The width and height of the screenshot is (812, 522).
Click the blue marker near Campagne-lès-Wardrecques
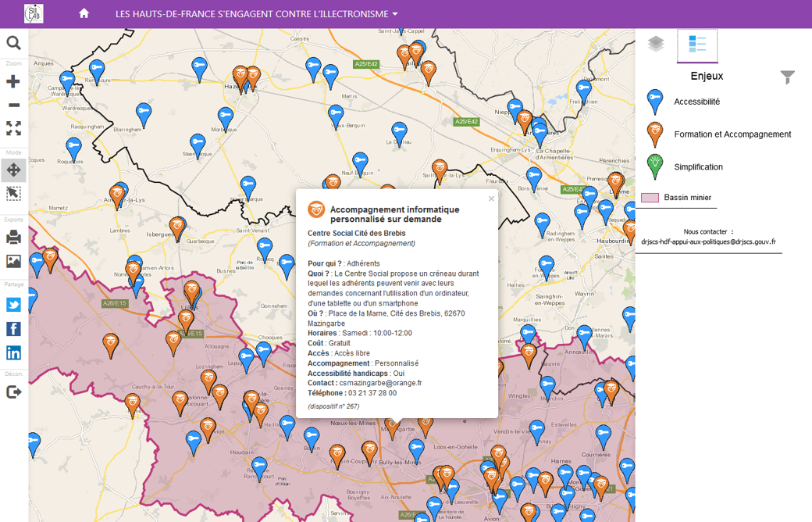pyautogui.click(x=67, y=83)
